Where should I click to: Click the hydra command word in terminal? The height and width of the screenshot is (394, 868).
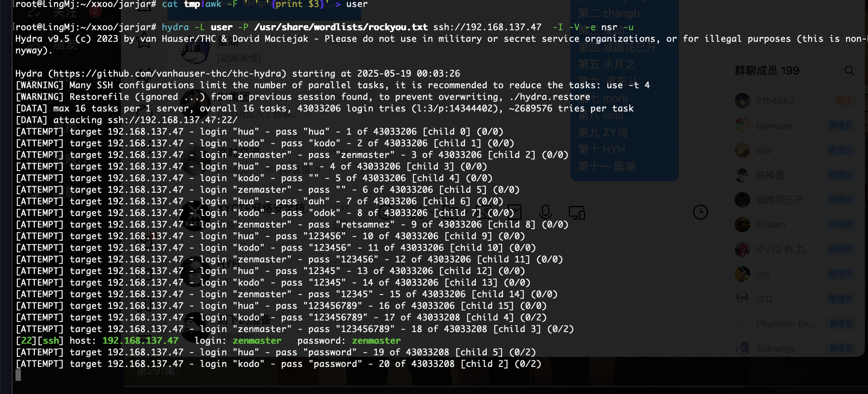[x=175, y=27]
